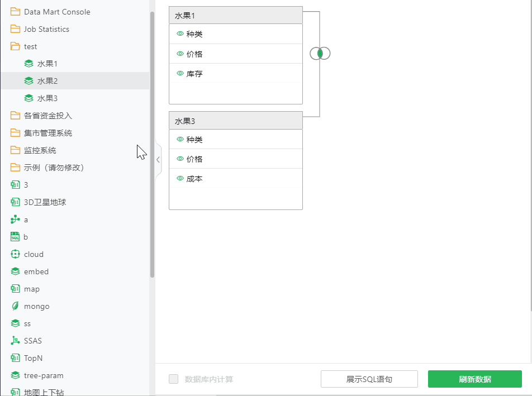The width and height of the screenshot is (532, 396).
Task: Click the mongo leaf icon
Action: click(15, 306)
